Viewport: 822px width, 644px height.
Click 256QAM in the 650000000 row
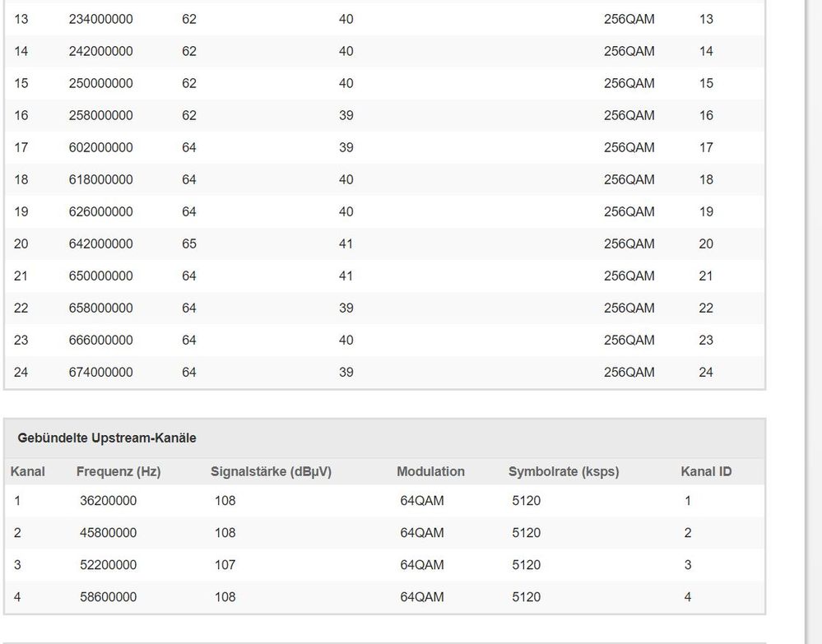pos(629,276)
